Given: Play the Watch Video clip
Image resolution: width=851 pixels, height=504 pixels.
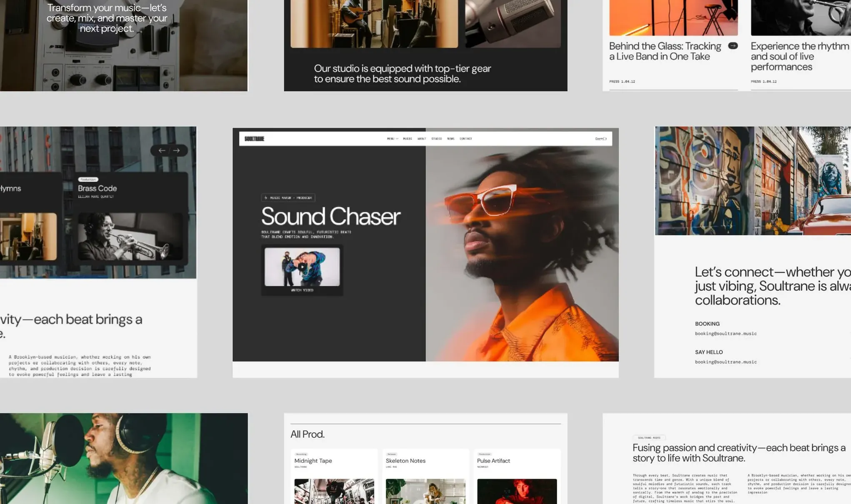Looking at the screenshot, I should click(302, 267).
